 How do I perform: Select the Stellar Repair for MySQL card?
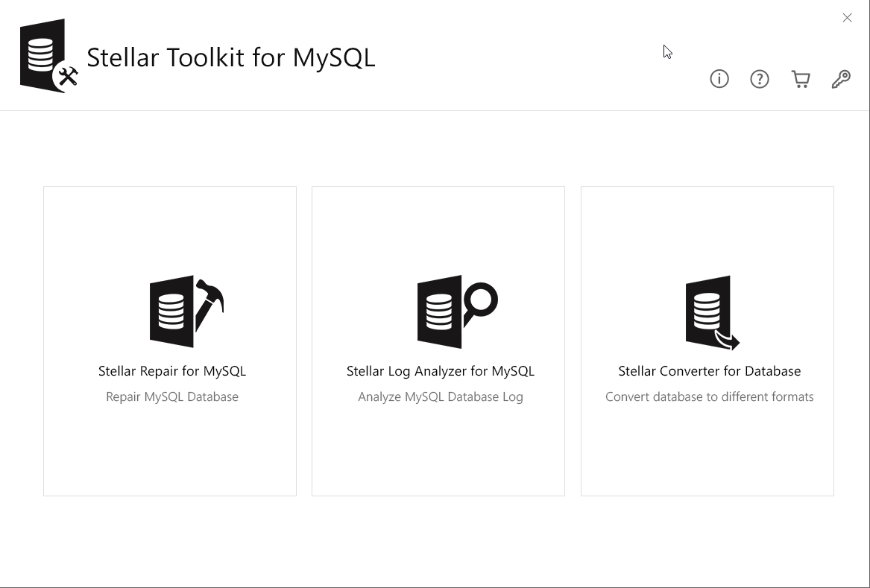point(170,341)
